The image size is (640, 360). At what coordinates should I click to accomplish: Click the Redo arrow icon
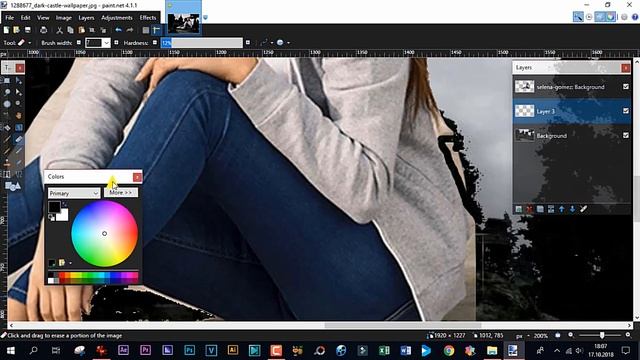coord(130,30)
